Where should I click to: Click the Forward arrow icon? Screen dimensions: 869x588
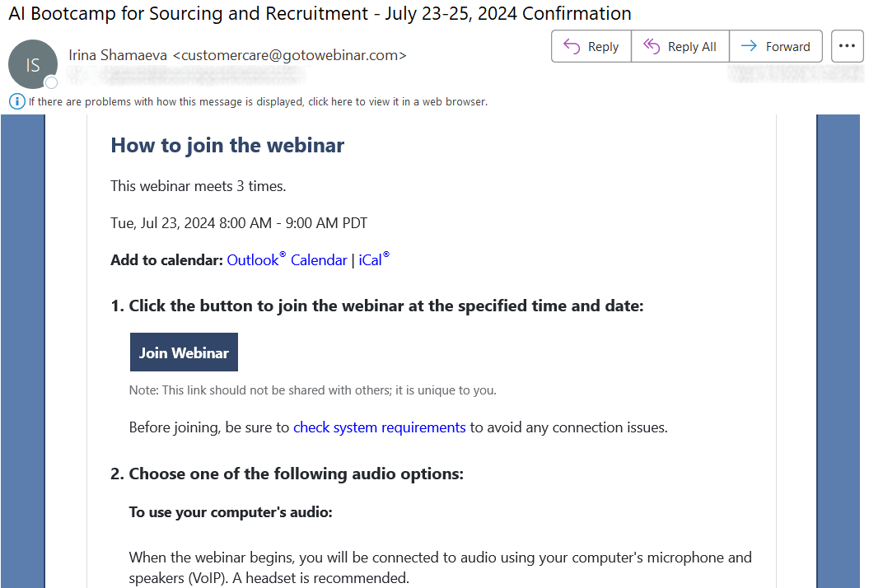point(749,46)
